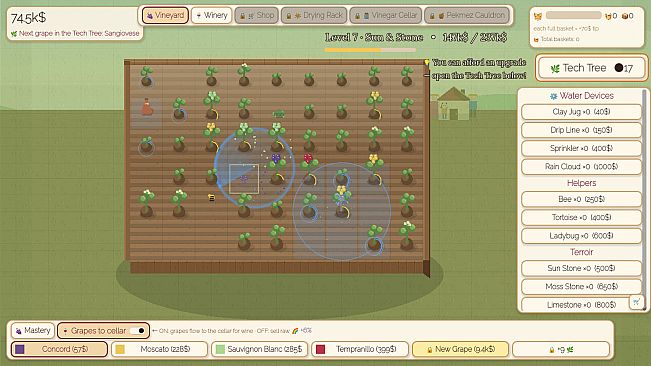Purchase a Sprinkler for 400$
Image resolution: width=651 pixels, height=366 pixels.
581,148
